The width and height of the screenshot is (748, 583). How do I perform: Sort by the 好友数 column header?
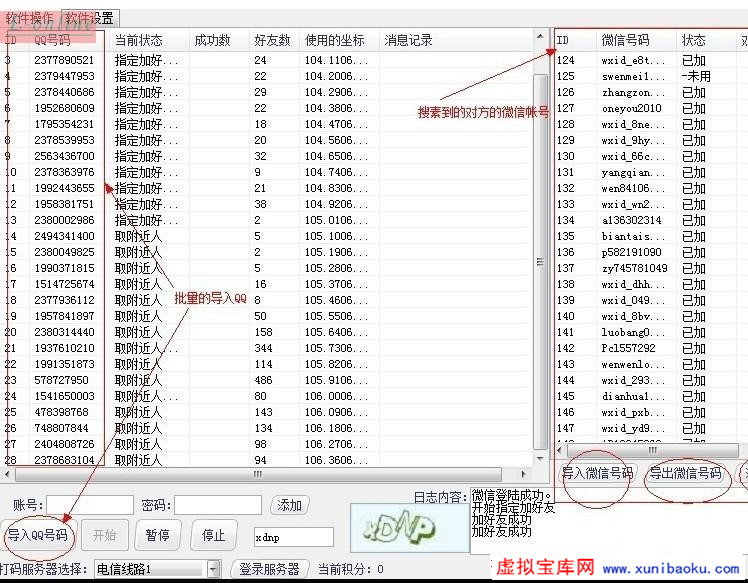click(272, 40)
